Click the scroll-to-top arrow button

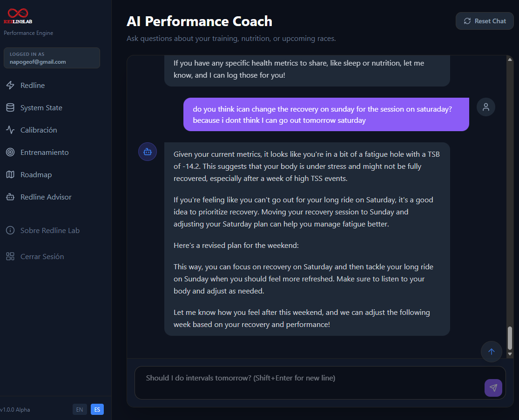coord(492,352)
